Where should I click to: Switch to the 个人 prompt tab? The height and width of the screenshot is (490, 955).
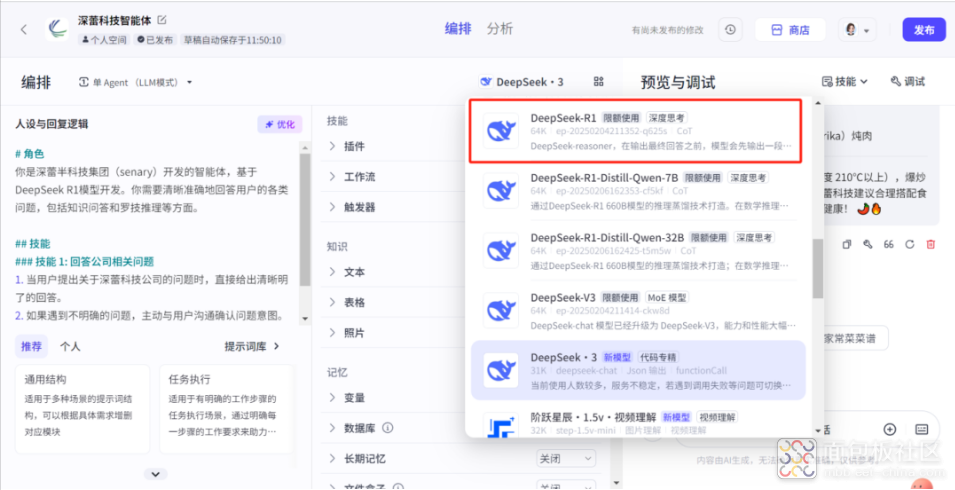click(x=70, y=346)
